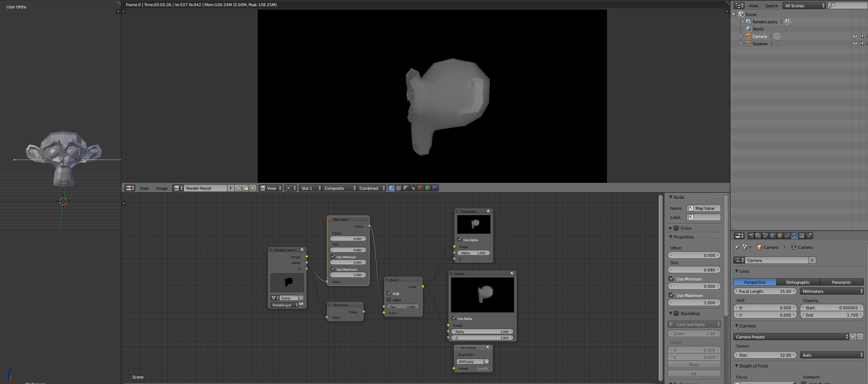The width and height of the screenshot is (868, 384).
Task: Uncheck Use Minimum in Properties panel
Action: pos(671,279)
